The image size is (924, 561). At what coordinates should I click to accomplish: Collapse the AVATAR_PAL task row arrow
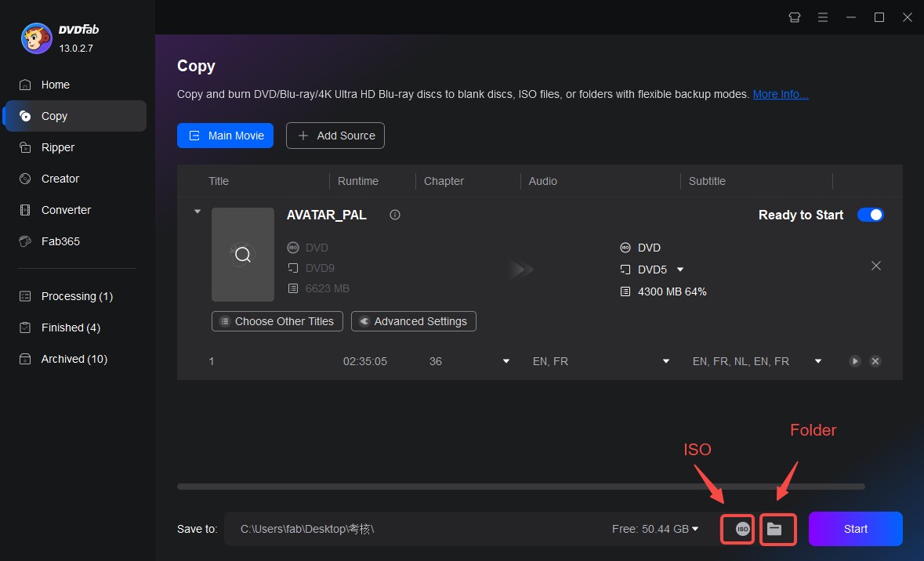[197, 212]
